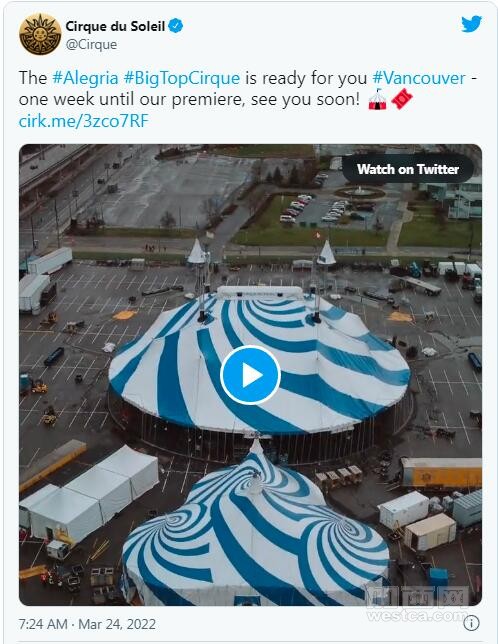
Task: Open the Cirque du Soleil display name
Action: click(115, 26)
